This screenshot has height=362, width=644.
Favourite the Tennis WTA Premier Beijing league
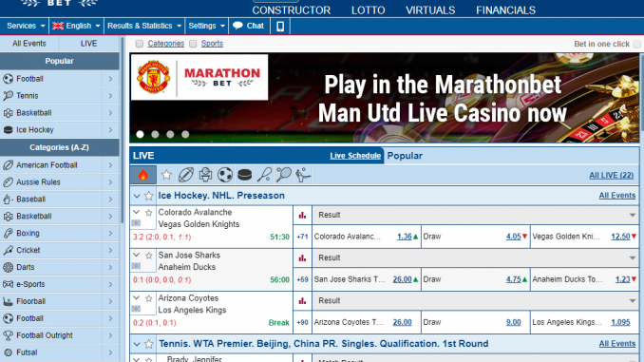click(149, 344)
